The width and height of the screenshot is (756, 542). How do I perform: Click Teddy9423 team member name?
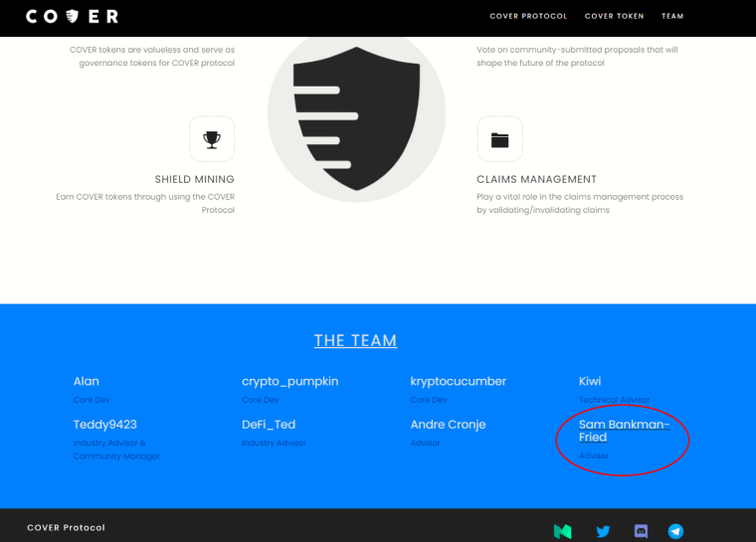[105, 425]
